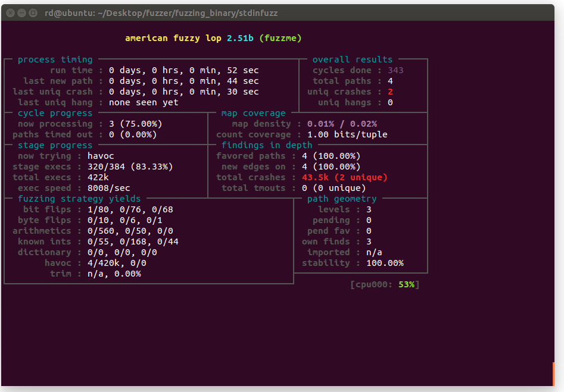This screenshot has height=392, width=564.
Task: Select run time value '0 min, 52 sec'
Action: click(x=224, y=70)
